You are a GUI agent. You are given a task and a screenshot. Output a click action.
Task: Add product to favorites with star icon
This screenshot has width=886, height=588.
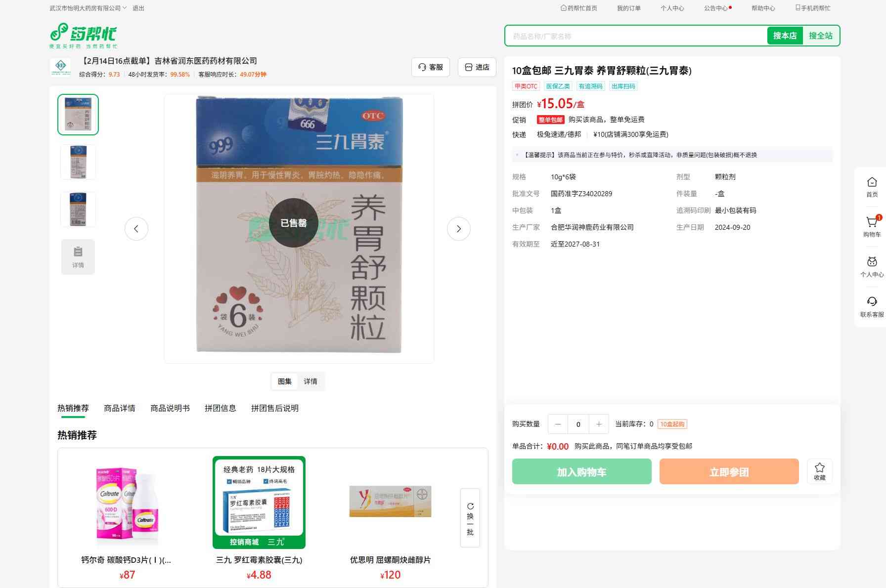[819, 471]
